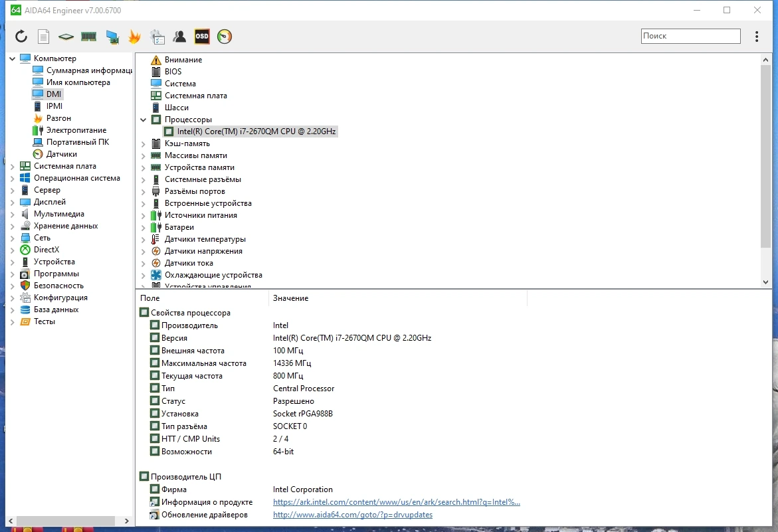Image resolution: width=778 pixels, height=532 pixels.
Task: Click the Refresh toolbar icon
Action: coord(21,36)
